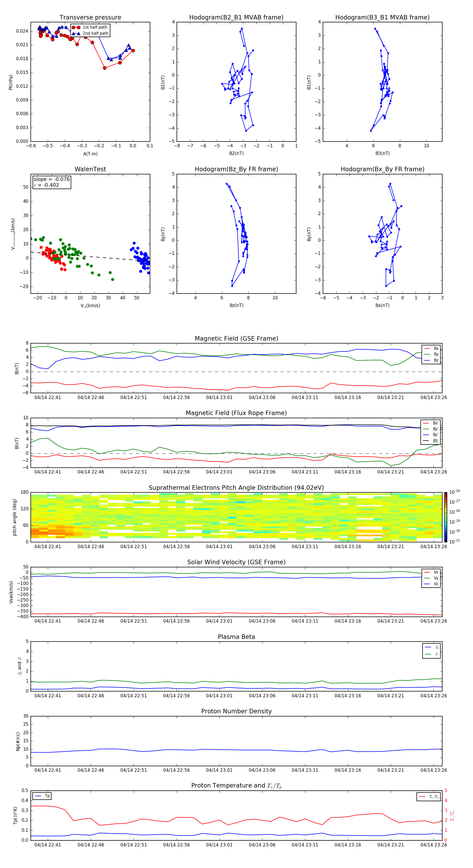Click the "B3(nT)" x-axis label

[x=382, y=153]
